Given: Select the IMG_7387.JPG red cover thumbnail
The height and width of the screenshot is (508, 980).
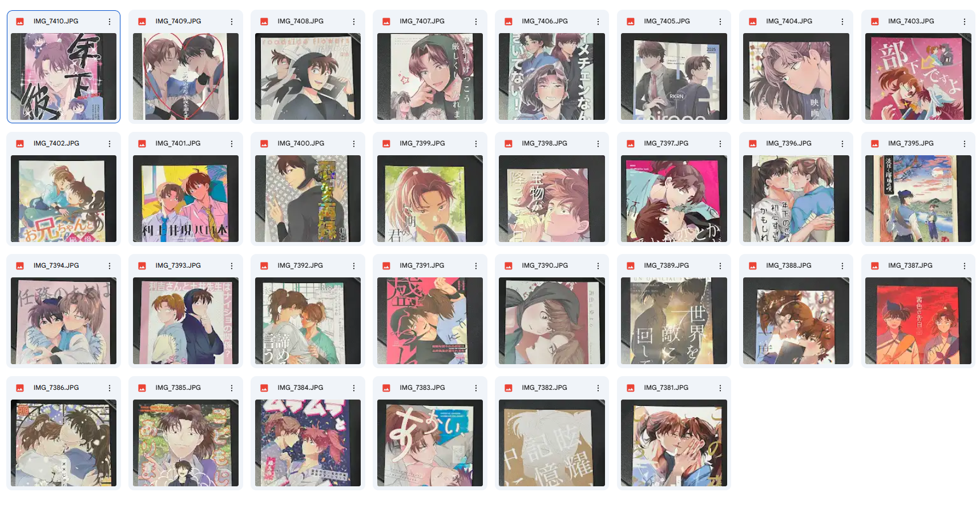Looking at the screenshot, I should (918, 321).
